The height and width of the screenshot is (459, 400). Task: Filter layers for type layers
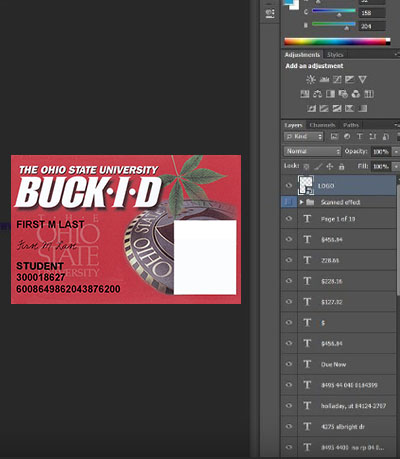pos(360,137)
